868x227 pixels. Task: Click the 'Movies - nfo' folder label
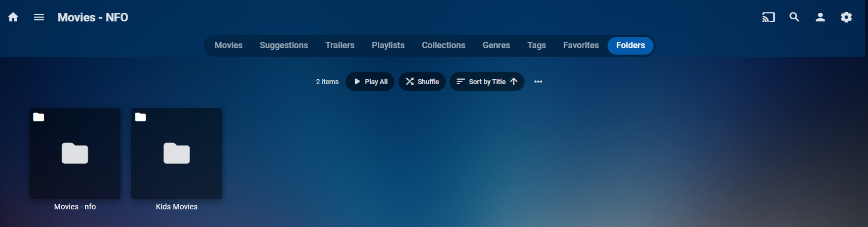click(75, 207)
